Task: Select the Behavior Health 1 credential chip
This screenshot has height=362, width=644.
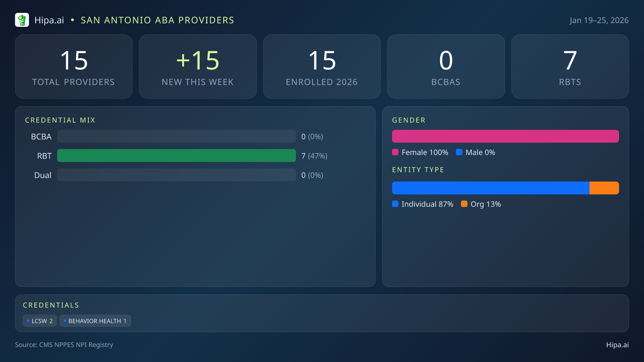Action: 95,321
